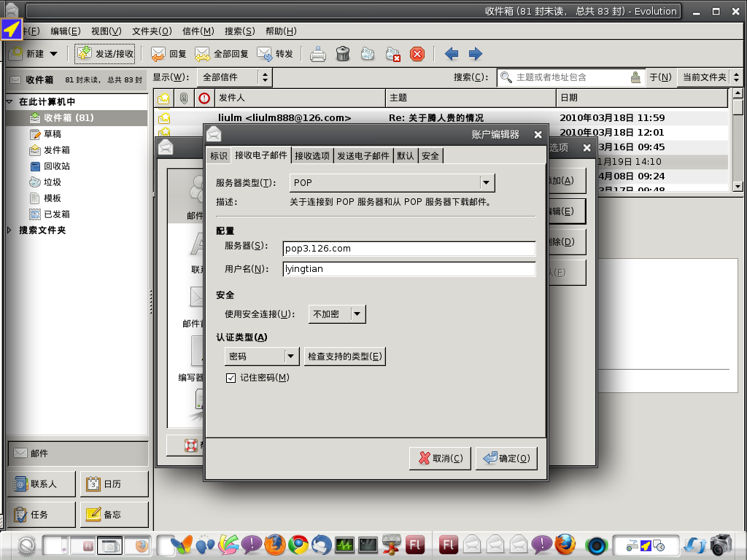Click the 取消(C) cancel button
The width and height of the screenshot is (747, 560).
(440, 458)
